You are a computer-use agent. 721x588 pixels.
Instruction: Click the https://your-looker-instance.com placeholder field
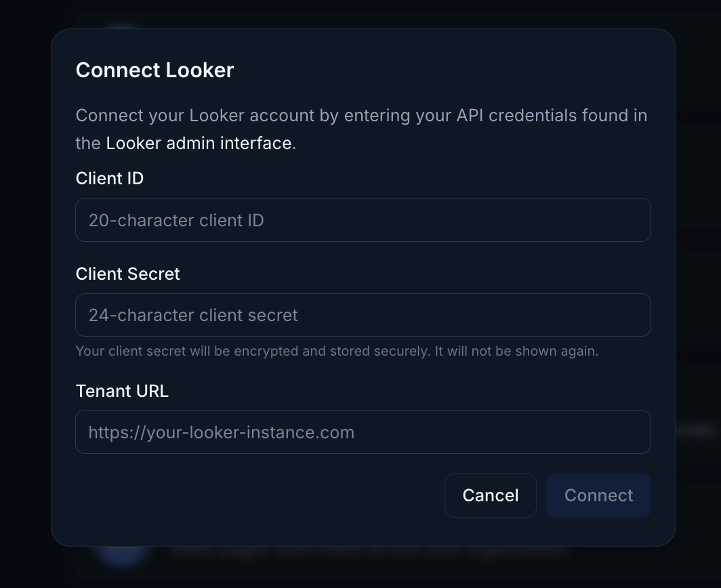coord(363,432)
